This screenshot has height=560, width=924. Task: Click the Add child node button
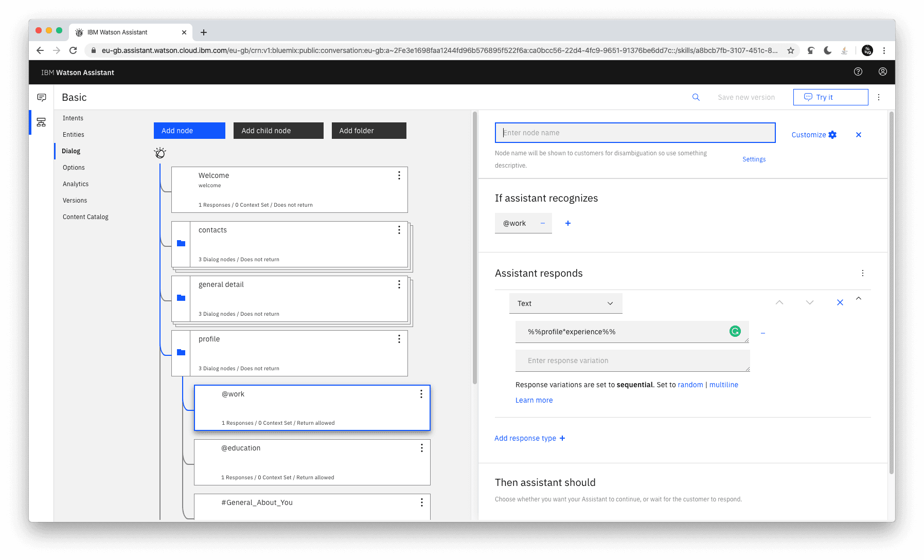click(278, 131)
